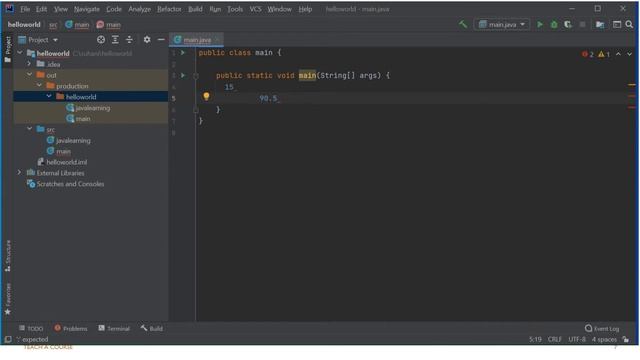
Task: Select helloworld.iml file in tree
Action: (x=67, y=162)
